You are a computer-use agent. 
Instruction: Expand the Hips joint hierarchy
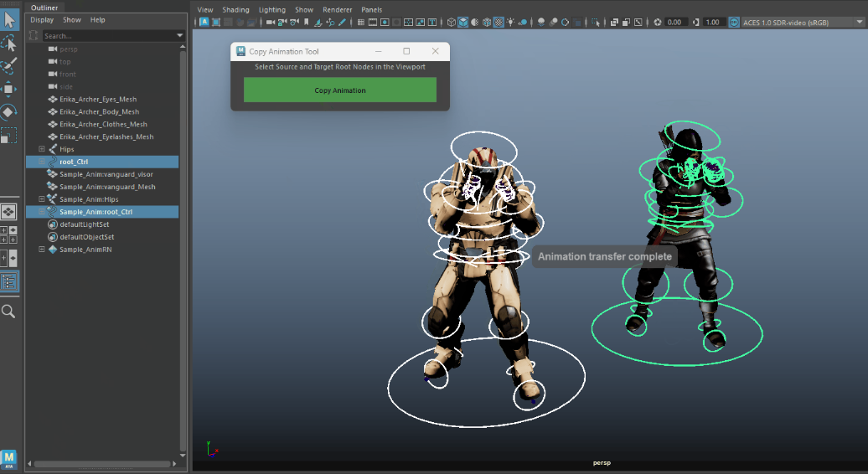(x=42, y=149)
